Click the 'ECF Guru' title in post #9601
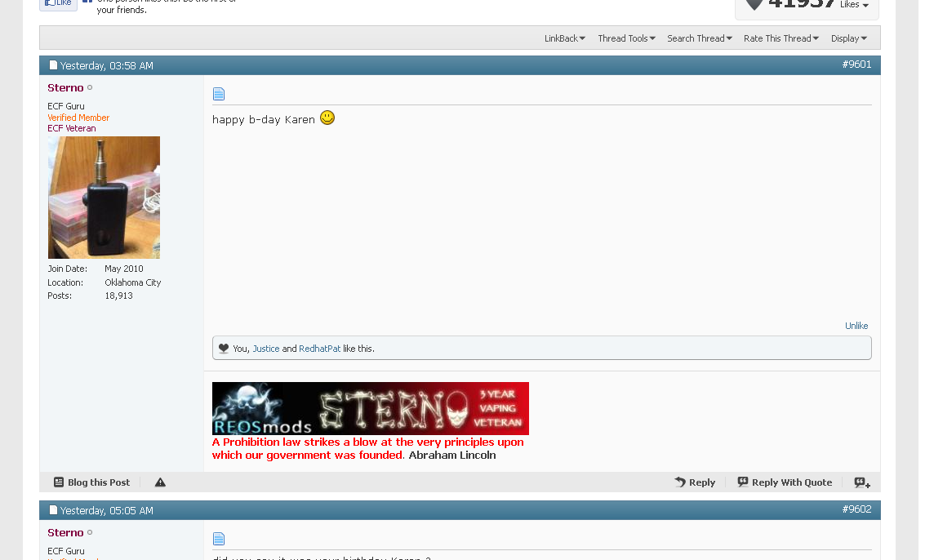Viewport: 934px width, 560px height. pyautogui.click(x=66, y=106)
